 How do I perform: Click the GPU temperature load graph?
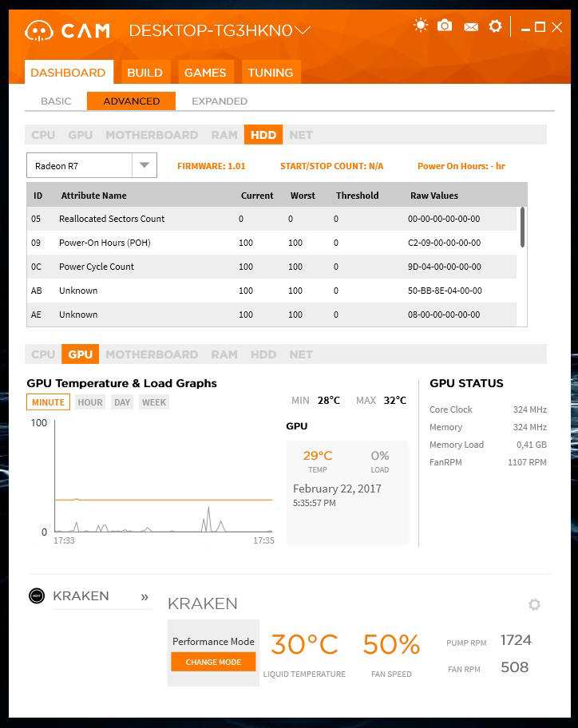click(x=164, y=476)
